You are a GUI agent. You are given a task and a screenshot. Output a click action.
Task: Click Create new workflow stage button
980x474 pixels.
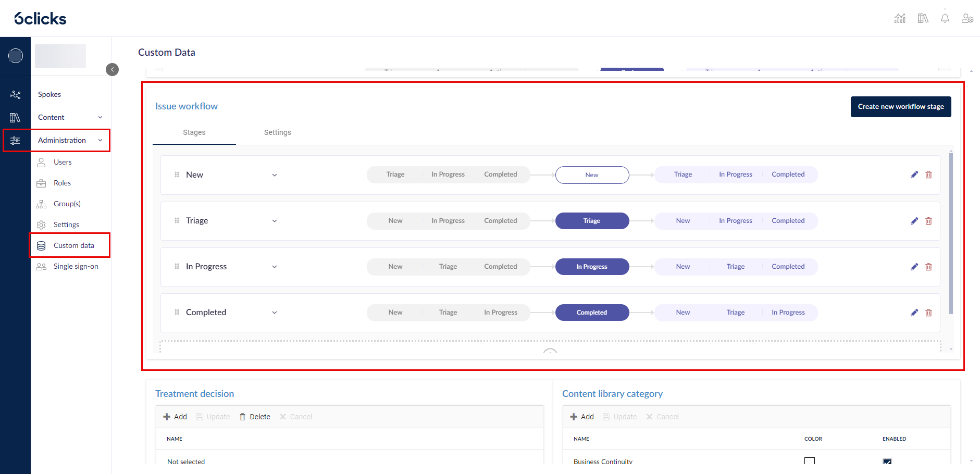coord(900,107)
